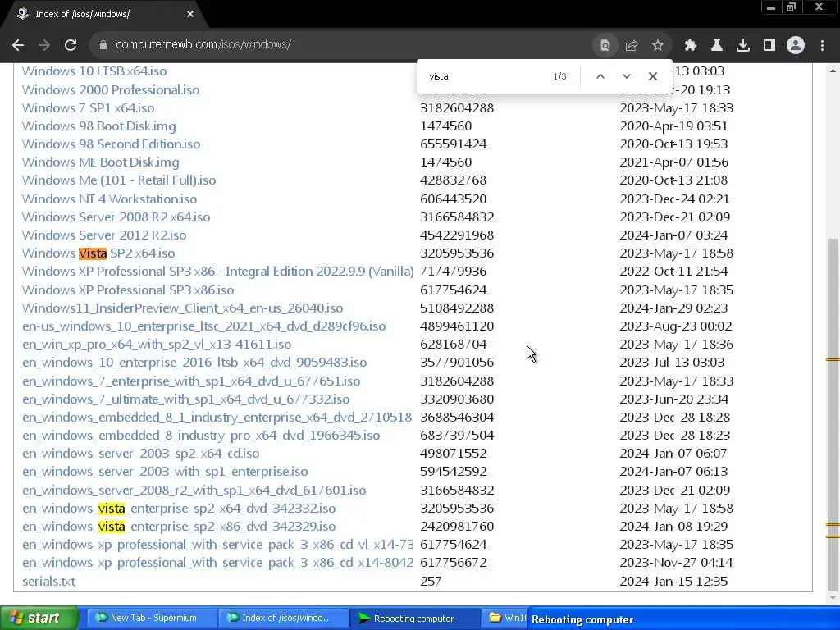Open en-us_windows_10_enterprise_ltsc_2021 iso link
Image resolution: width=840 pixels, height=630 pixels.
click(x=203, y=326)
